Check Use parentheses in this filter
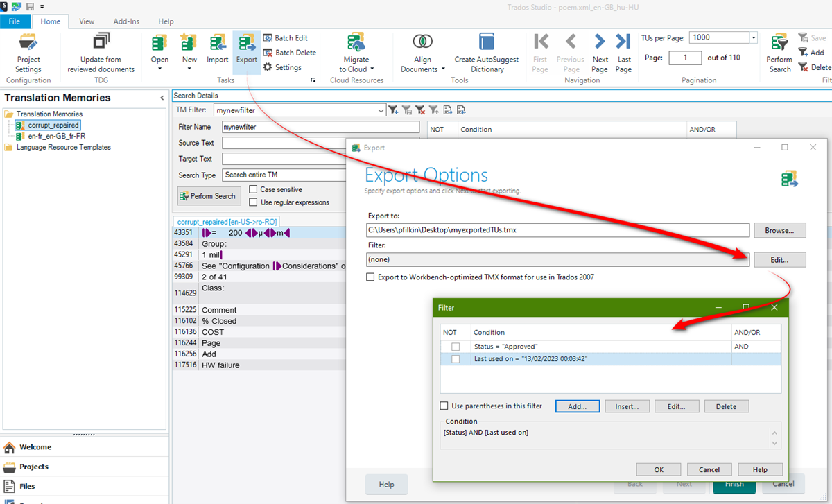This screenshot has height=504, width=832. click(x=444, y=406)
